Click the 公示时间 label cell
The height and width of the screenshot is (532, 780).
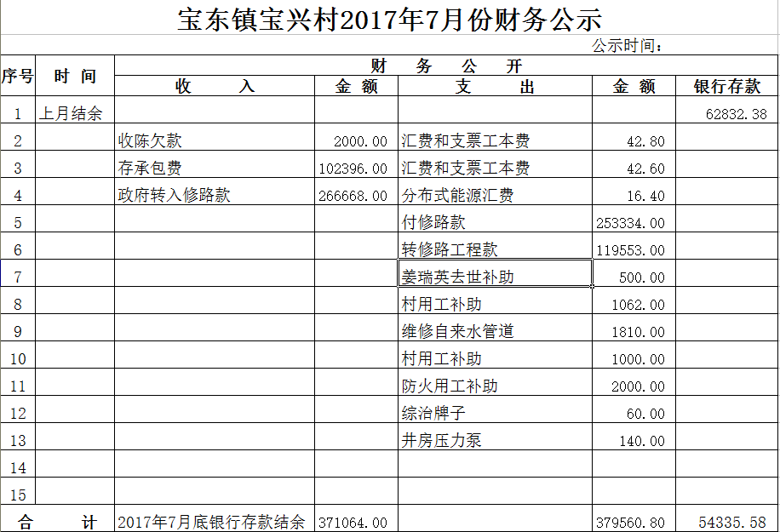pos(627,45)
